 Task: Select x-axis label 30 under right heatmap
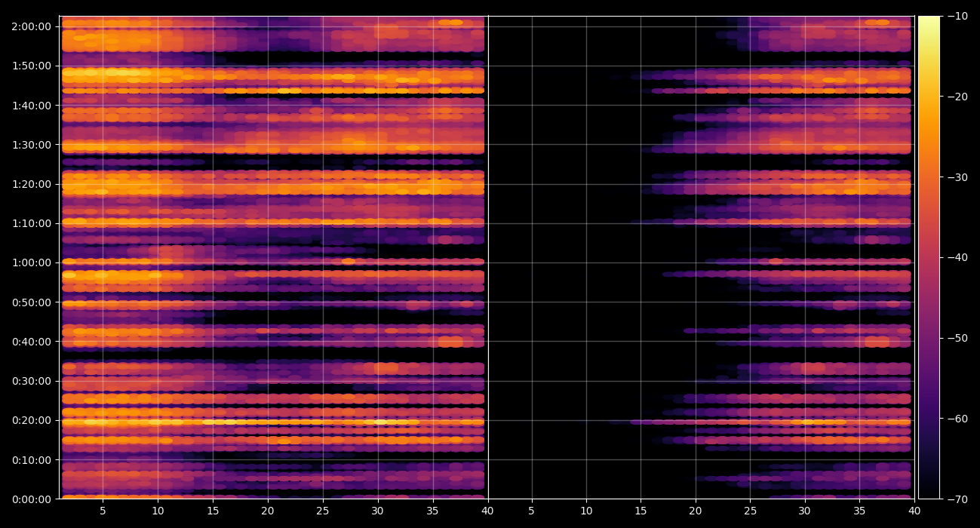pos(805,511)
